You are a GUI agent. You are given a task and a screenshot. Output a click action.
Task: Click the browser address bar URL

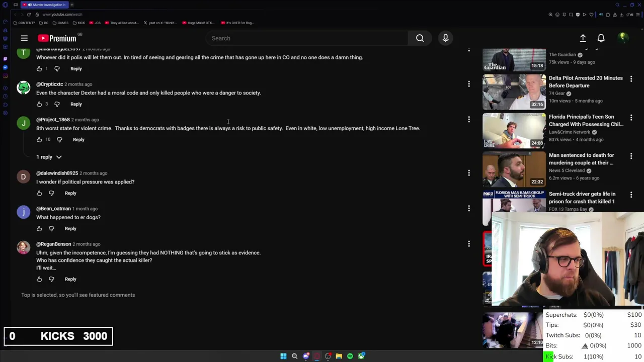[x=62, y=15]
